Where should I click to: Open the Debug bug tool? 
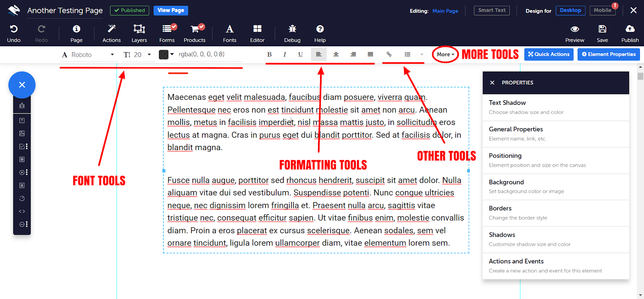(292, 29)
